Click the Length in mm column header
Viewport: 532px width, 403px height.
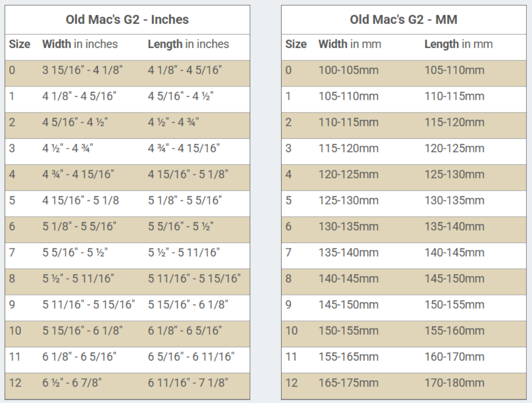click(458, 44)
